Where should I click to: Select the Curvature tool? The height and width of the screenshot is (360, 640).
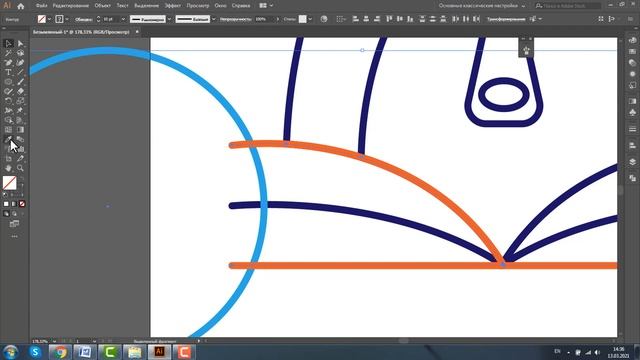pos(20,63)
